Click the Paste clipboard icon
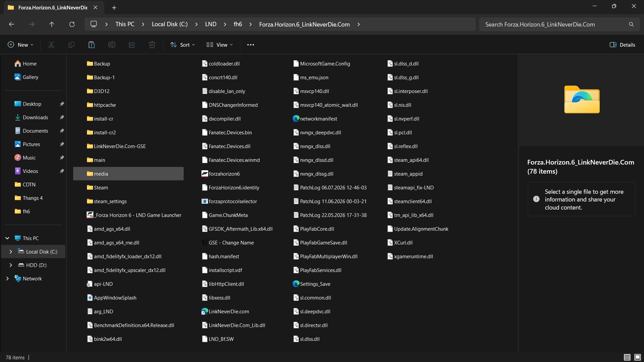644x362 pixels. (x=92, y=45)
